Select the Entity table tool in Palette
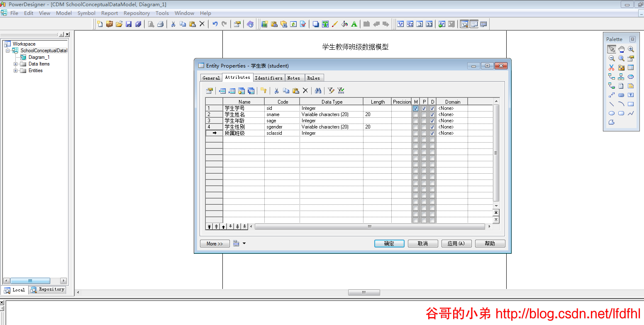The height and width of the screenshot is (325, 644). pos(631,68)
